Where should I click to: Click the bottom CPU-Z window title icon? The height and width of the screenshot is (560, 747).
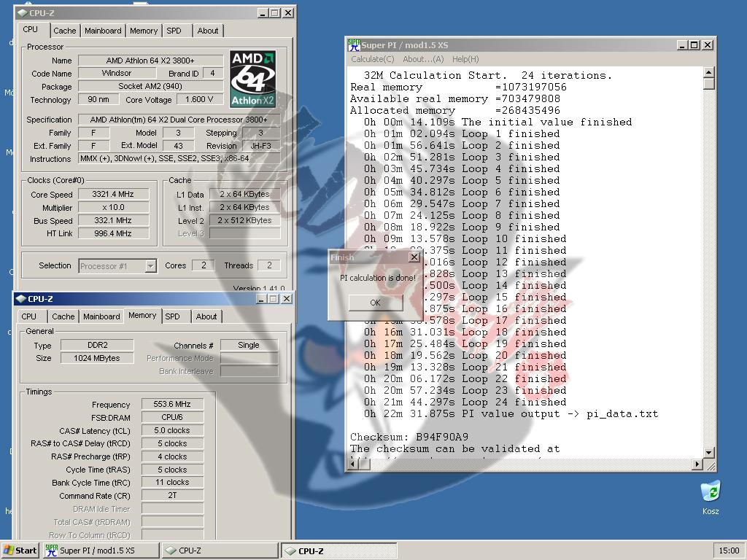(x=20, y=298)
